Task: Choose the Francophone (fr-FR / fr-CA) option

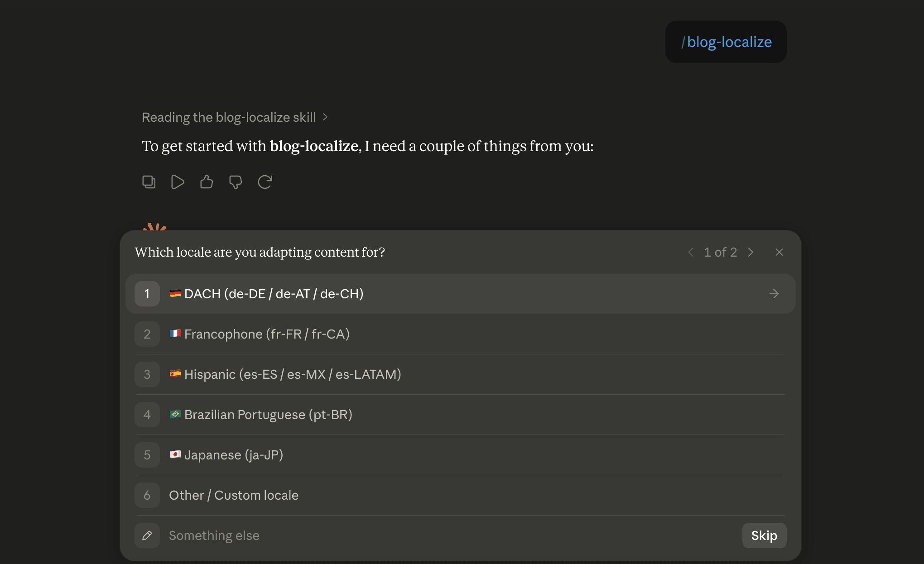Action: pyautogui.click(x=460, y=334)
